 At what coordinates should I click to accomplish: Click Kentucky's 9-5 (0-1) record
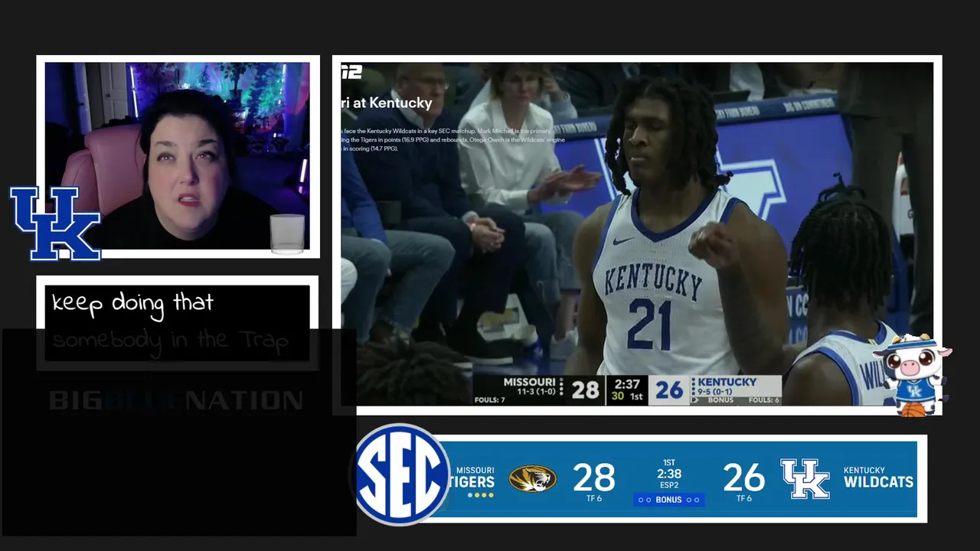tap(717, 391)
